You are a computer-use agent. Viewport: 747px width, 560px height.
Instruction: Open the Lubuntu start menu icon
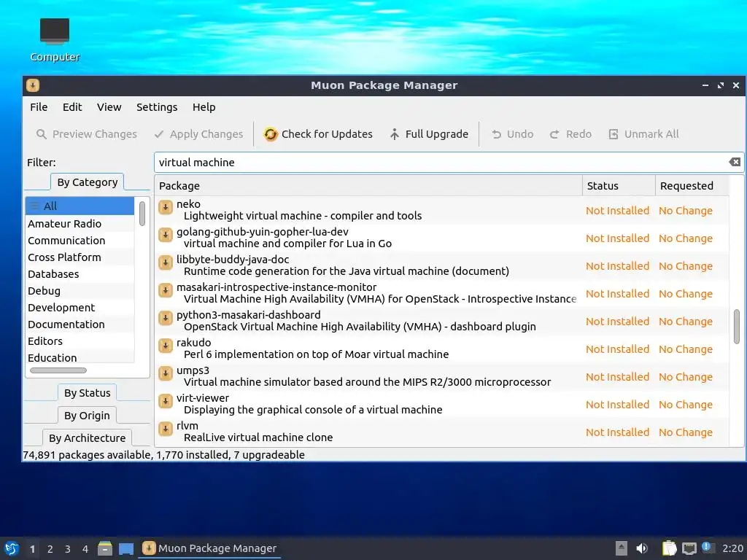coord(12,548)
